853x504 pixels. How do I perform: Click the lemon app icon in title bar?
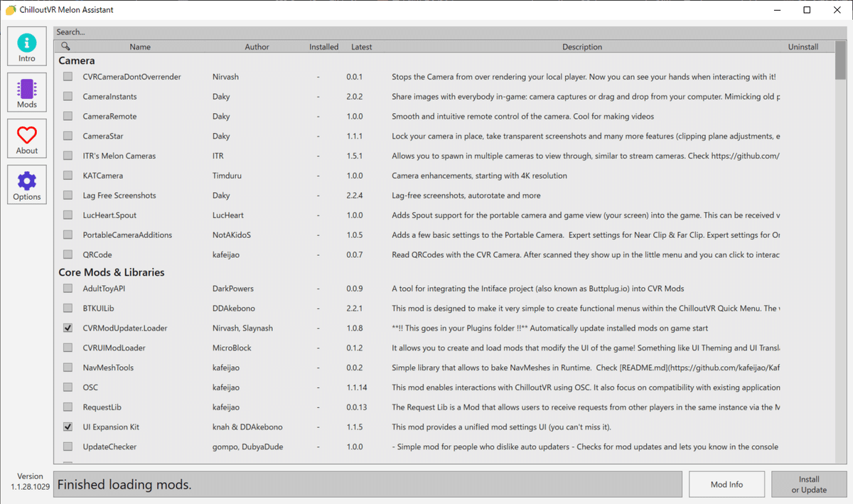point(11,10)
